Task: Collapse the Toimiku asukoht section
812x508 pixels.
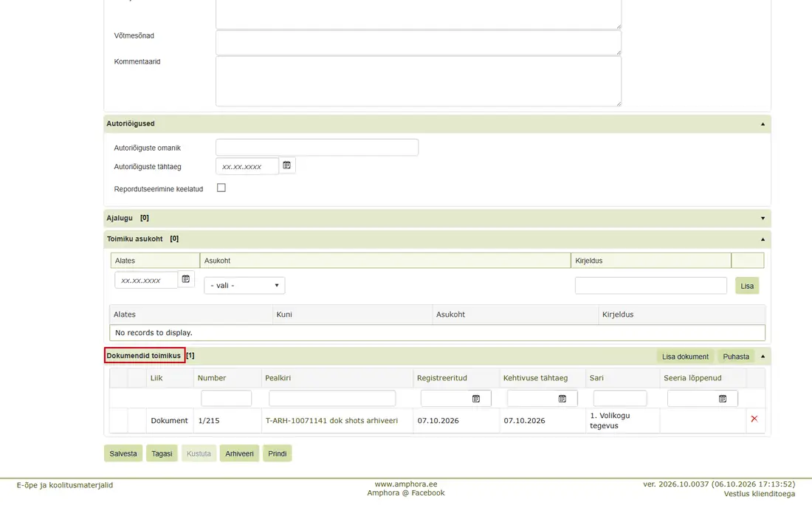Action: click(763, 239)
